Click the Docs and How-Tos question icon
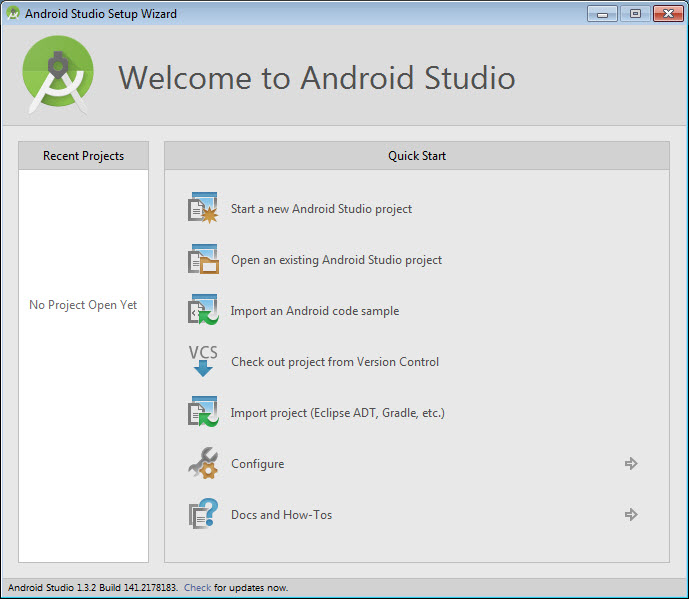The image size is (689, 599). [x=203, y=514]
